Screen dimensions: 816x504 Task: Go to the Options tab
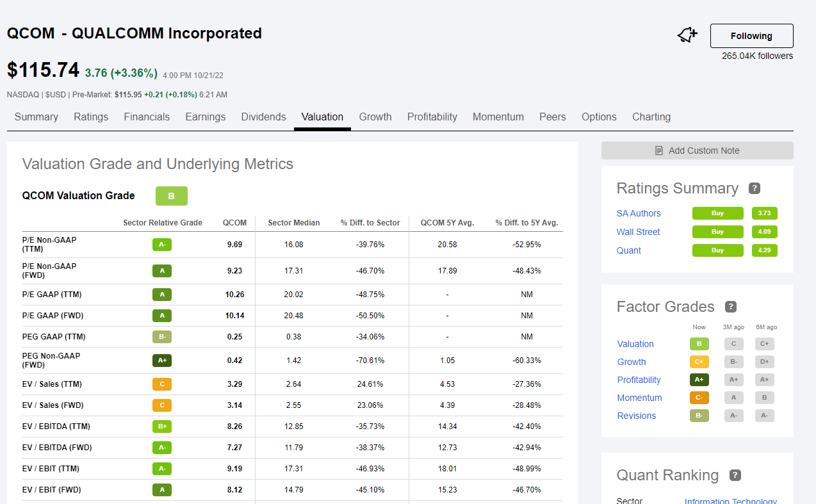click(x=599, y=117)
